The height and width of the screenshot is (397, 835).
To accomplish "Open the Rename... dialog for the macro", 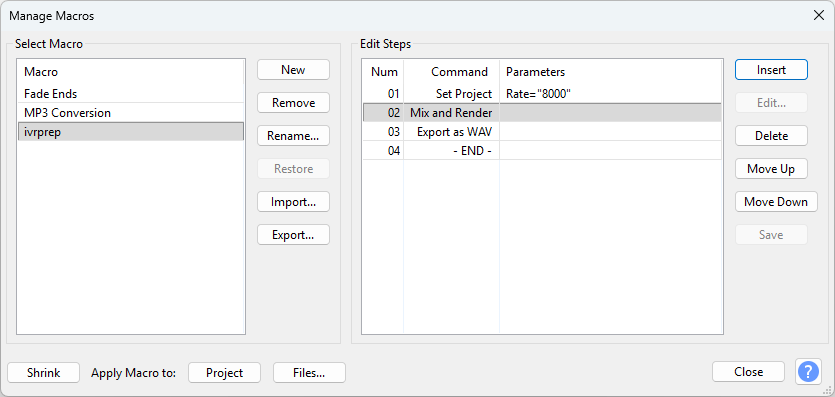I will click(x=293, y=136).
